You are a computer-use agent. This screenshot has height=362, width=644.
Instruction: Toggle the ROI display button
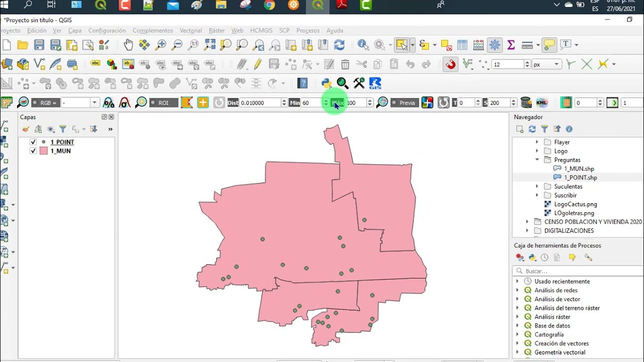pyautogui.click(x=164, y=103)
